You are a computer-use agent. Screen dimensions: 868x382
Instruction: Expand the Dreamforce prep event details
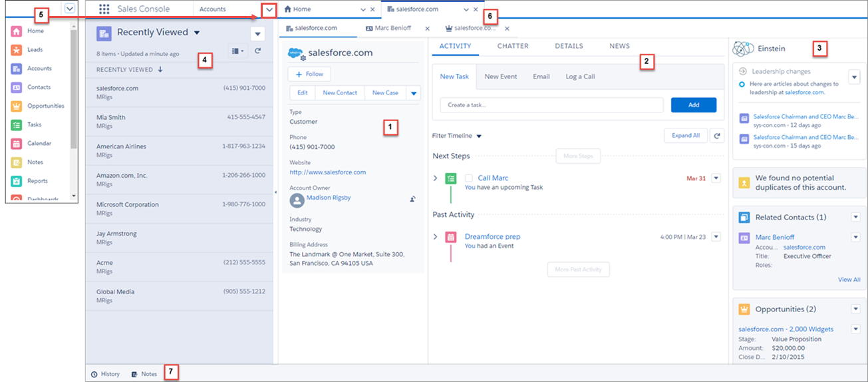[436, 236]
